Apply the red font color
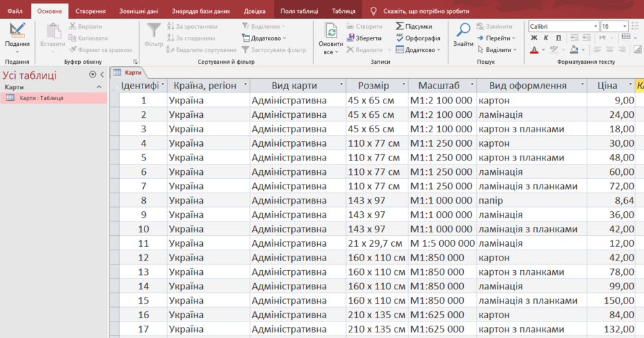The width and height of the screenshot is (644, 338). pos(534,50)
